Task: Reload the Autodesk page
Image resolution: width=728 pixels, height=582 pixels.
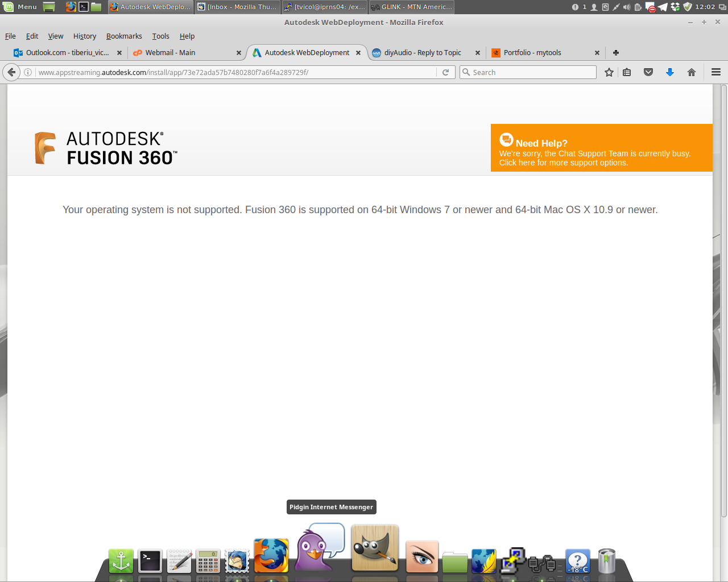Action: pos(446,72)
